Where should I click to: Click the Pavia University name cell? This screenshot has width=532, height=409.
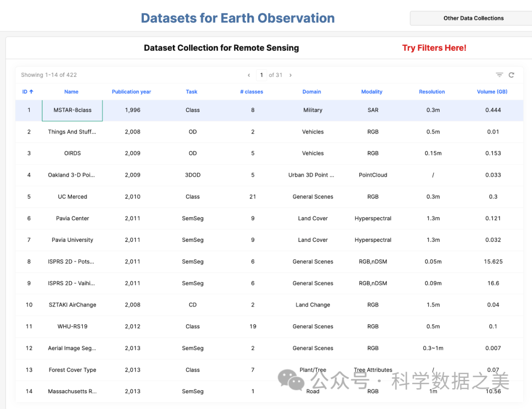[x=72, y=240]
